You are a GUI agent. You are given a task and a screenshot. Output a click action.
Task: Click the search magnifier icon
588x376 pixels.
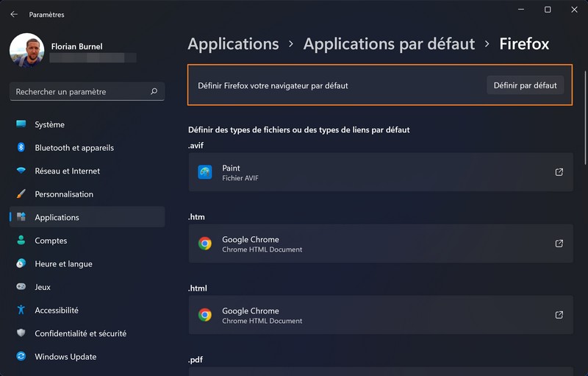[154, 91]
